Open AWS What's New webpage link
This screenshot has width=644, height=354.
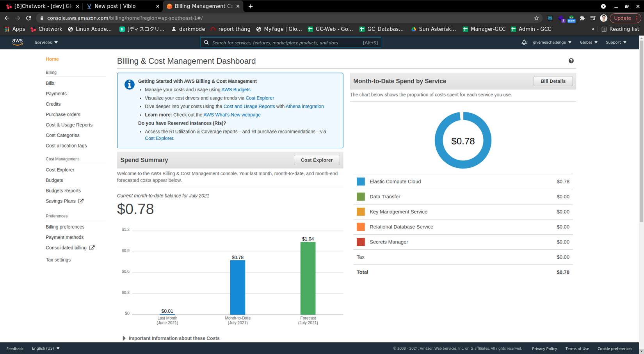tap(232, 115)
